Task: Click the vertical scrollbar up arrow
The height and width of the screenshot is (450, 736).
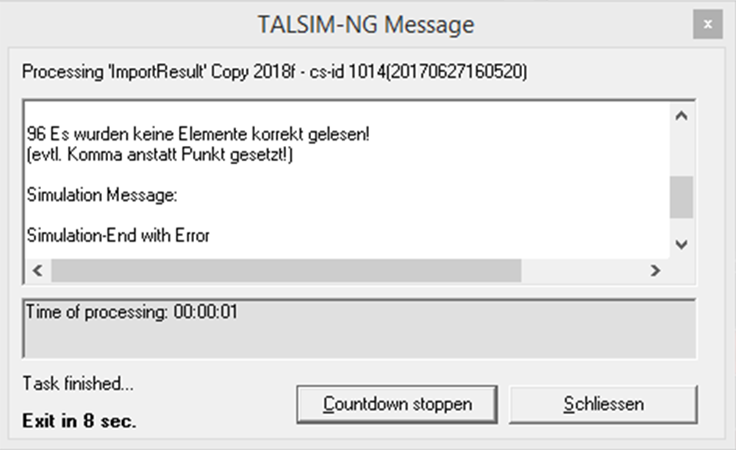Action: tap(681, 116)
